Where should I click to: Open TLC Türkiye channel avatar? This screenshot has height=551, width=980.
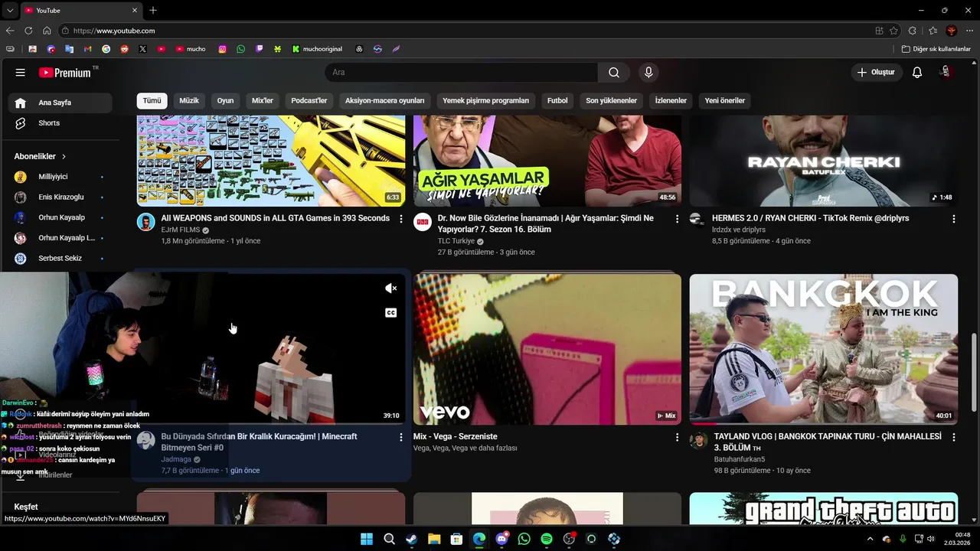[x=423, y=222]
